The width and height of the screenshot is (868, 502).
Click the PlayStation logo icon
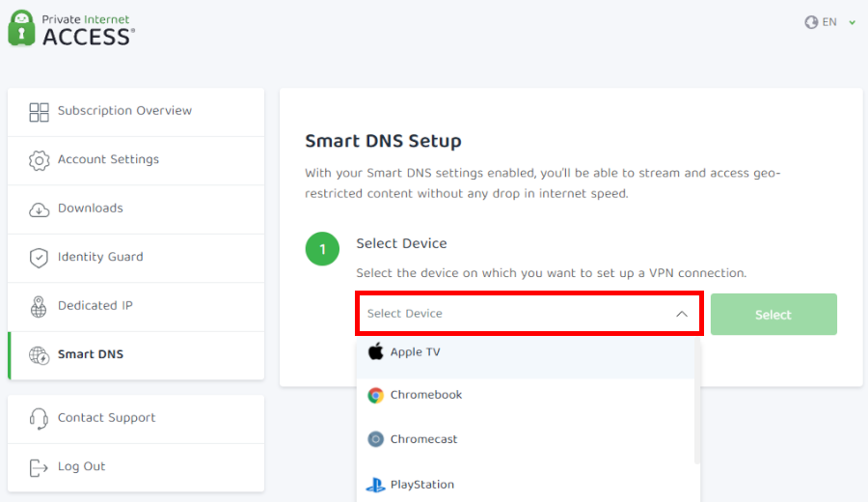(375, 485)
